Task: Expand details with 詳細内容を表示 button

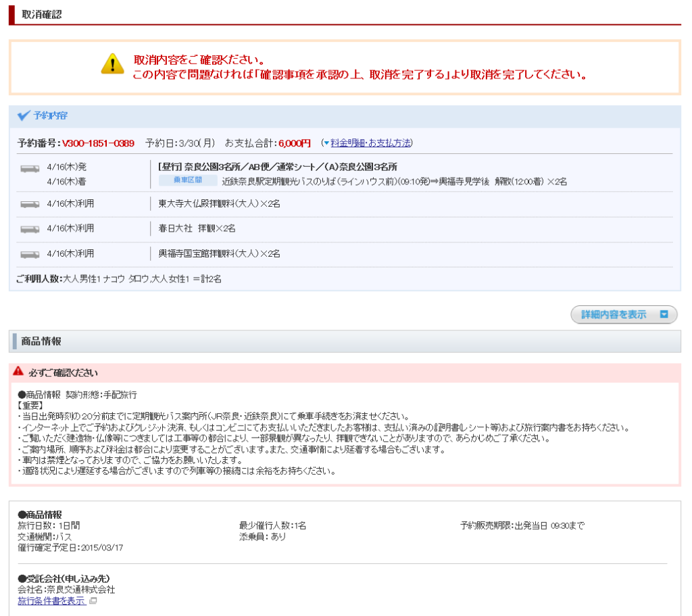Action: pyautogui.click(x=624, y=314)
